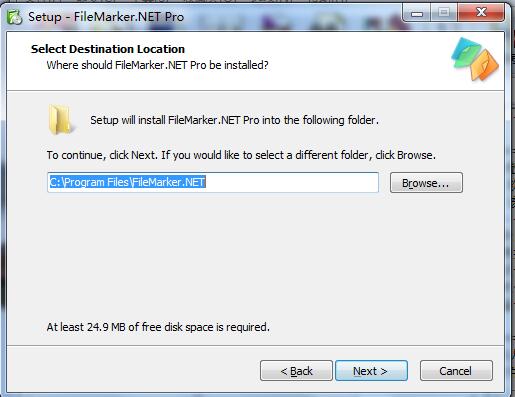
Task: Click the Setup installer icon in title bar
Action: click(14, 17)
